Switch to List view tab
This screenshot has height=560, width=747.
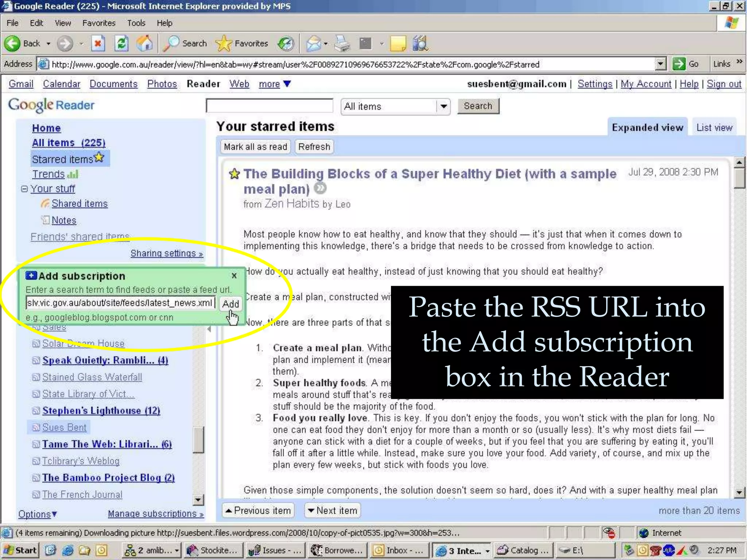click(x=714, y=128)
